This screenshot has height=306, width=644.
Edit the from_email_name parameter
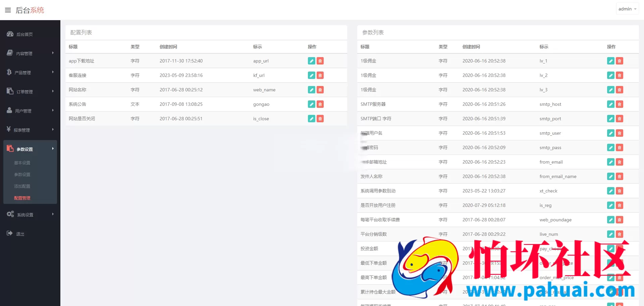coord(610,176)
